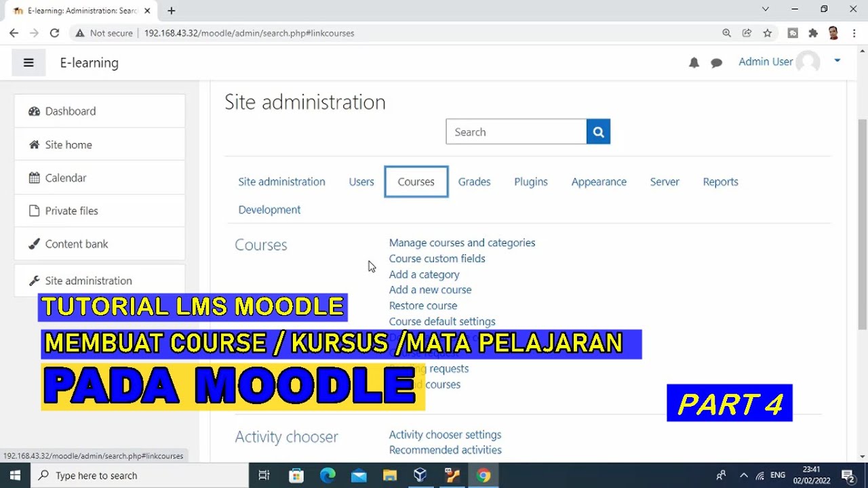Click the share page icon
868x488 pixels.
[747, 33]
